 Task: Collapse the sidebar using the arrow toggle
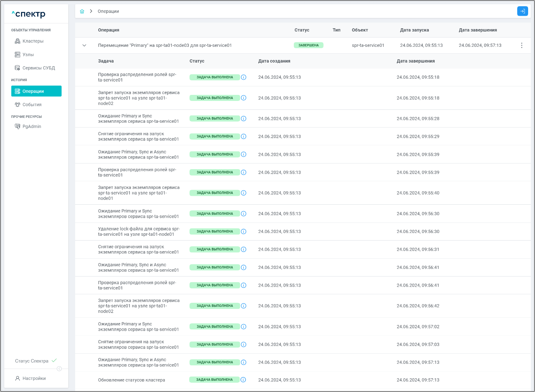[x=59, y=369]
